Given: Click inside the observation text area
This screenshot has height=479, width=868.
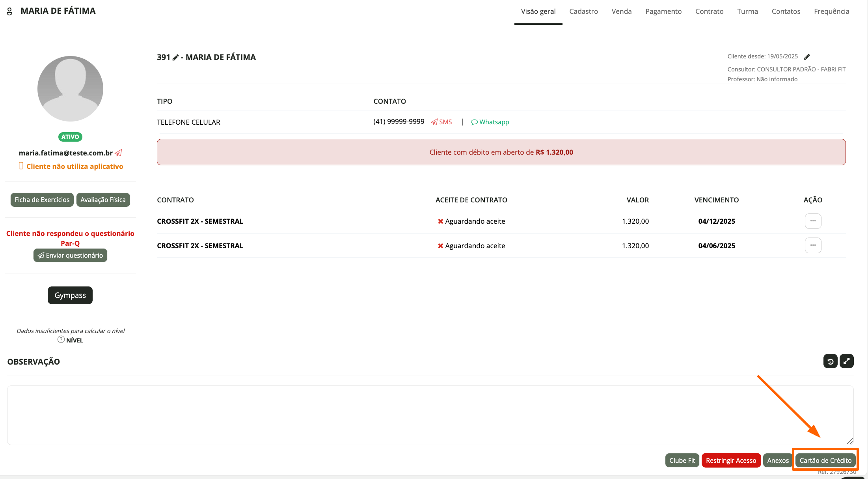Looking at the screenshot, I should pyautogui.click(x=430, y=414).
